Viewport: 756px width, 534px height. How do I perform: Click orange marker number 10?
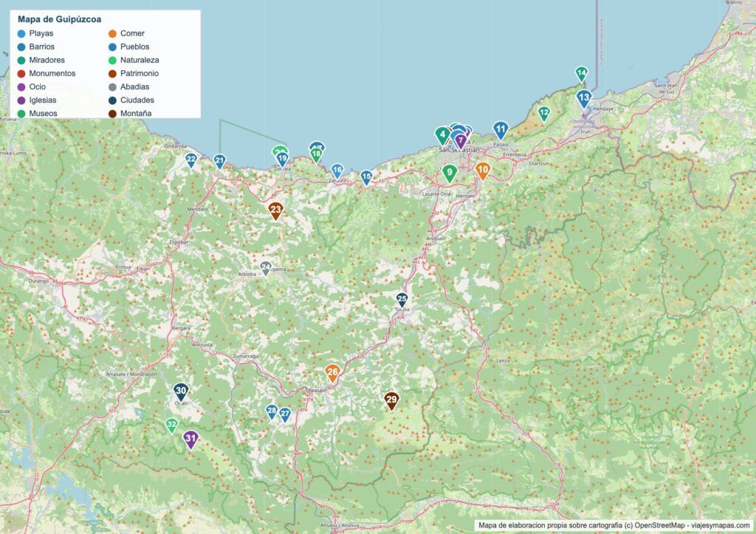click(482, 171)
